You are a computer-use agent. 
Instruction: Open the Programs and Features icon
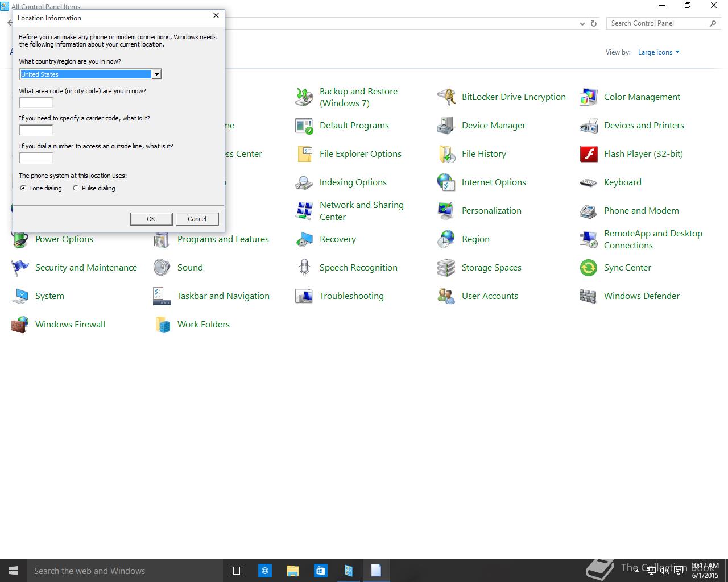tap(162, 240)
